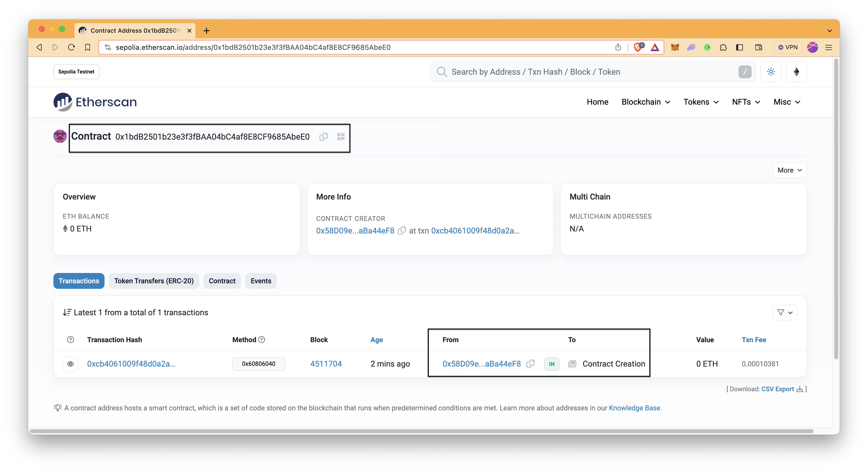
Task: Expand the Tokens dropdown menu
Action: [701, 102]
